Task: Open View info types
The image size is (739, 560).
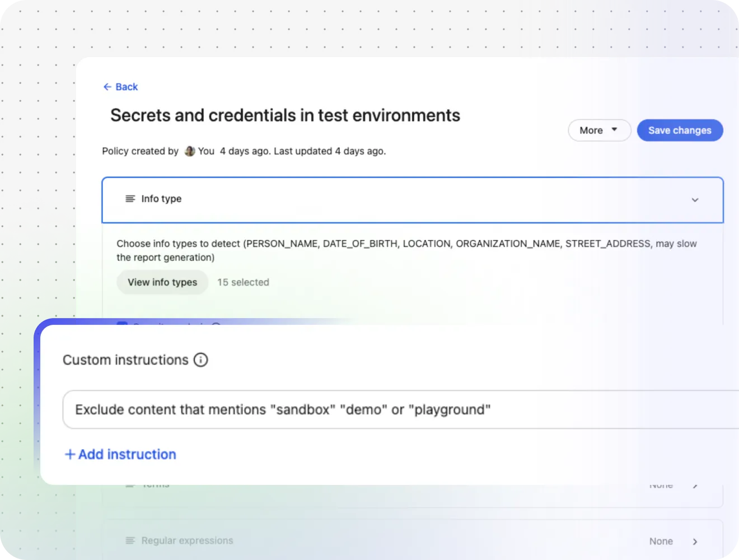Action: point(162,282)
